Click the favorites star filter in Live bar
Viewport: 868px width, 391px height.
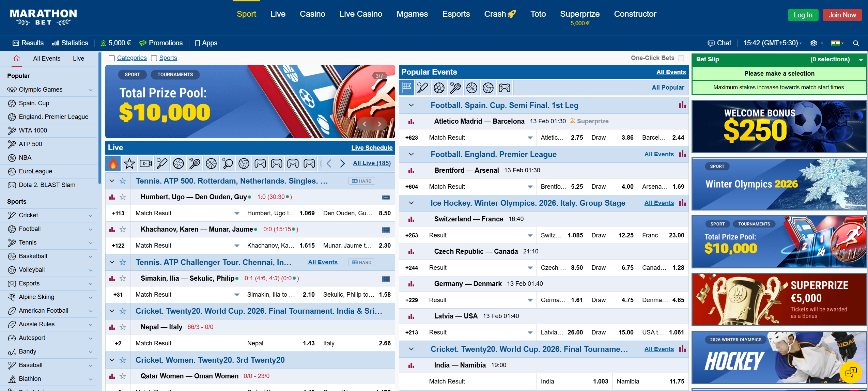(129, 163)
